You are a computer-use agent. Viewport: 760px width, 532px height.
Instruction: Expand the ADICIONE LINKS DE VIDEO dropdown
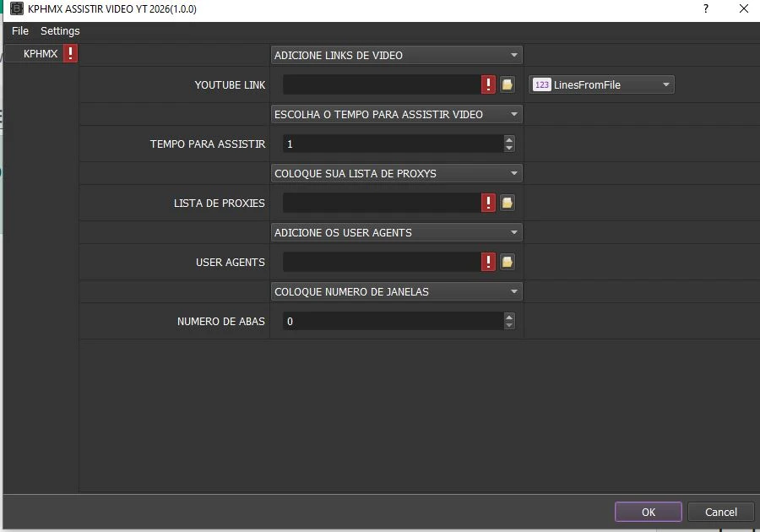point(396,55)
